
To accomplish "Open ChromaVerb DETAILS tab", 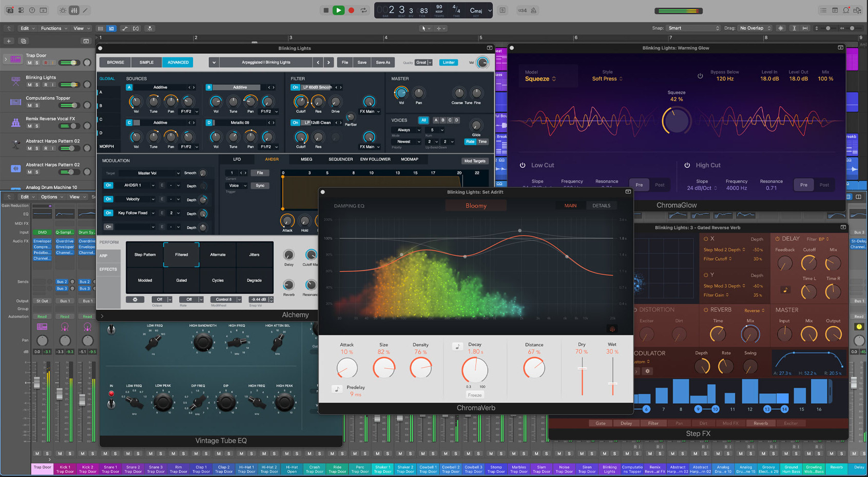I will [x=601, y=206].
